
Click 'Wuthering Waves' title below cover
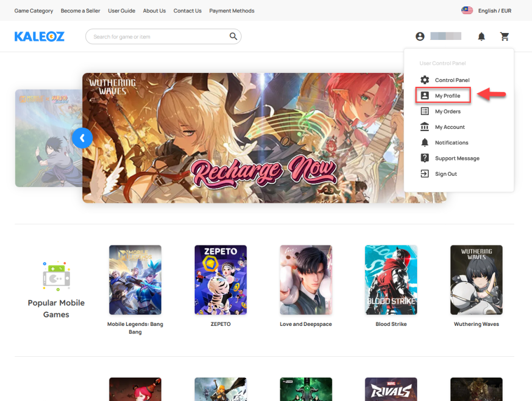click(x=476, y=324)
